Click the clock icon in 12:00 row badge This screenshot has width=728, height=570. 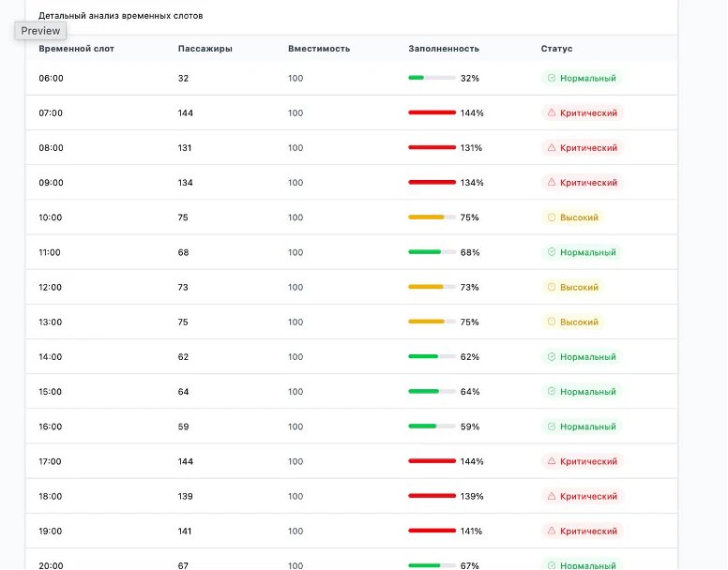point(551,287)
